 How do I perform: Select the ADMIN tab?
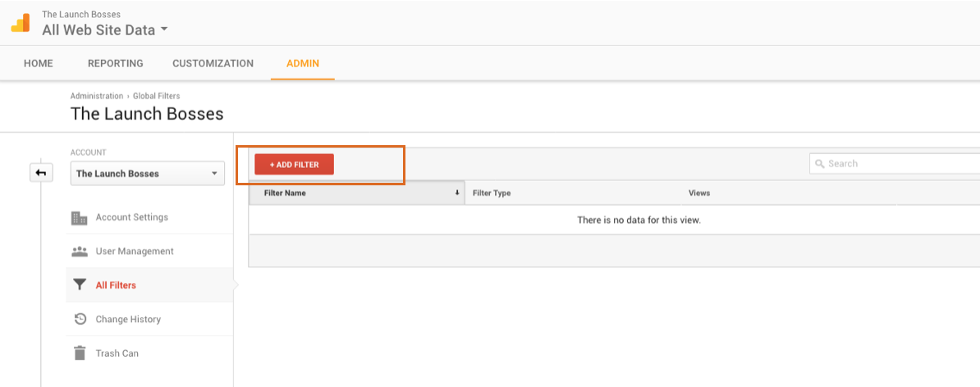303,63
